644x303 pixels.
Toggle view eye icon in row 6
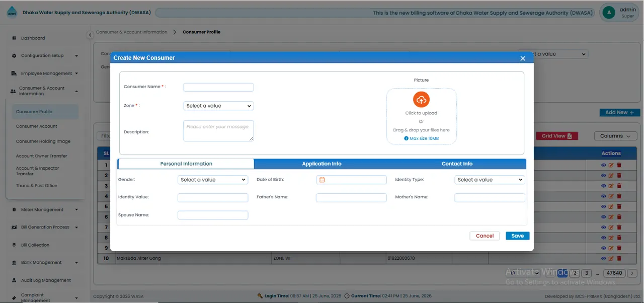pyautogui.click(x=603, y=217)
